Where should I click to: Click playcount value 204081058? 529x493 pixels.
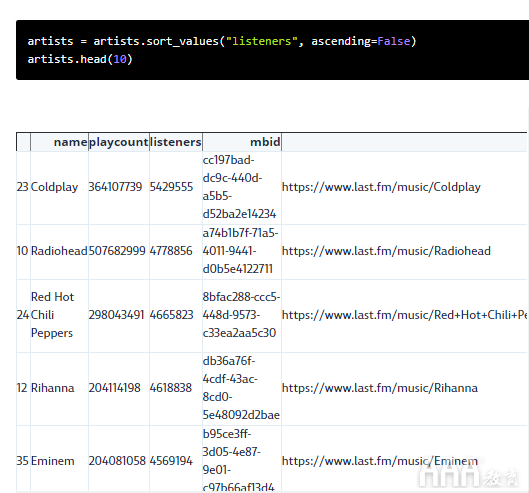pos(117,461)
